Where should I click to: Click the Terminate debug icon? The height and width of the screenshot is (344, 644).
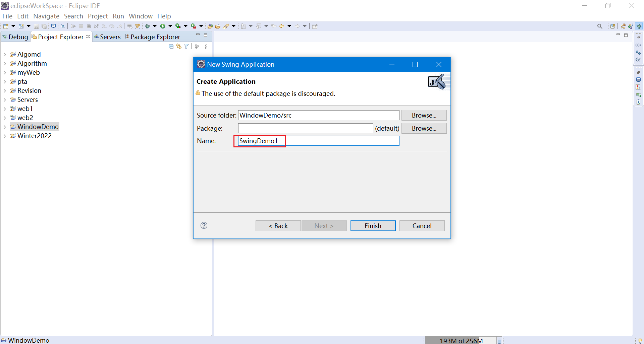(89, 26)
